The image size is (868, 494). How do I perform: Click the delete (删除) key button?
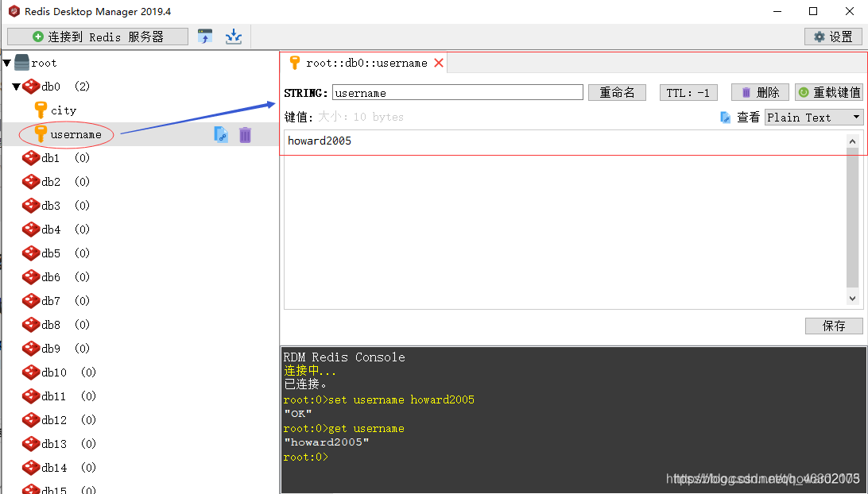pos(760,92)
